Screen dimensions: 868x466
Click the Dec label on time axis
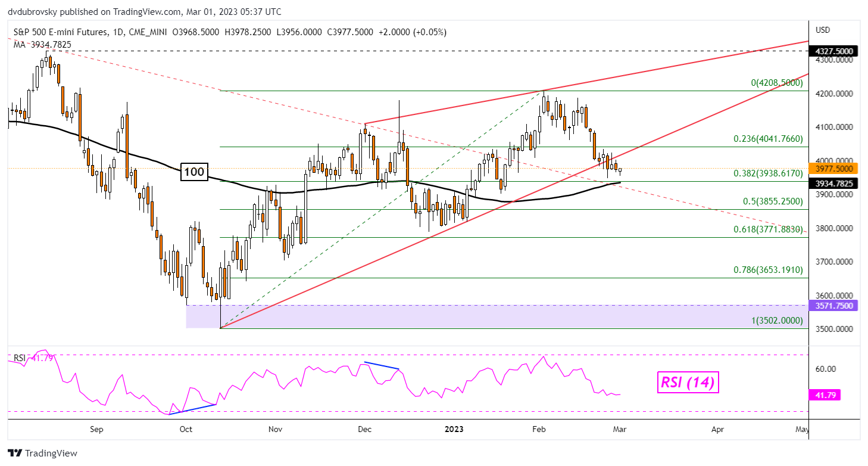364,428
